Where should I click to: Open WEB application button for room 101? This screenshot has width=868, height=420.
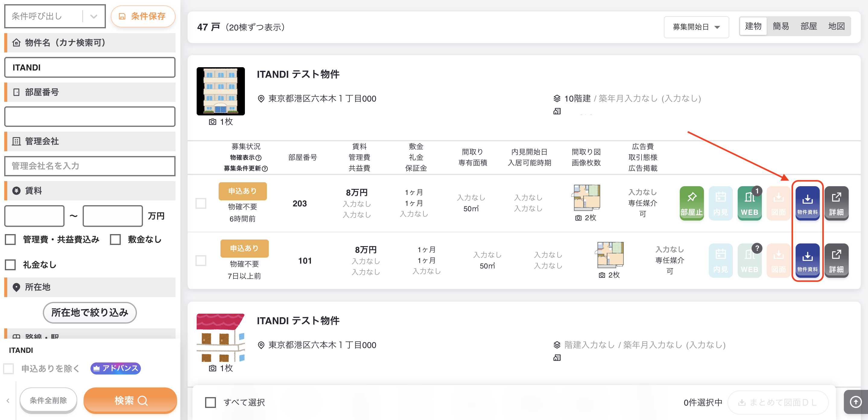749,261
